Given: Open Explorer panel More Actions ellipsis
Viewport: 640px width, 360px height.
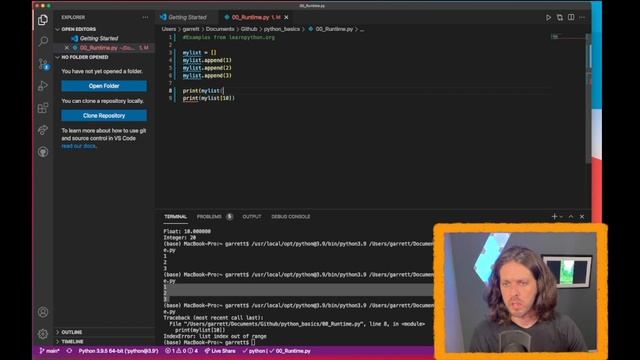Looking at the screenshot, I should tap(145, 17).
